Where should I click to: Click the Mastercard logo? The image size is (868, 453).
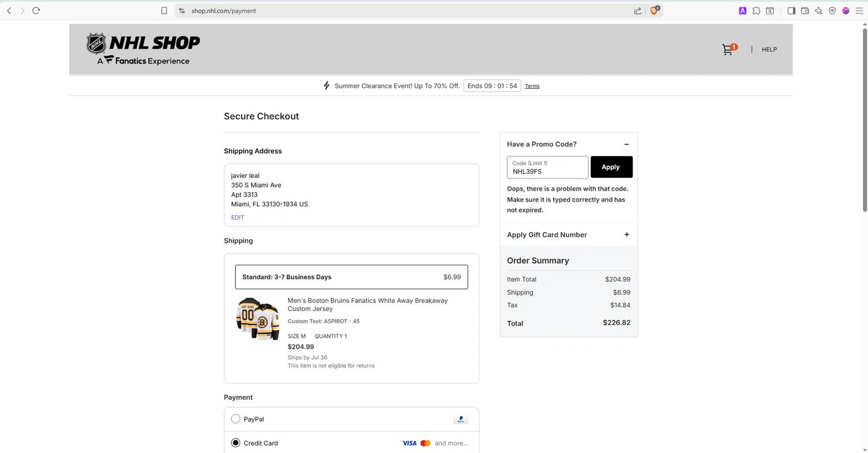click(x=425, y=443)
